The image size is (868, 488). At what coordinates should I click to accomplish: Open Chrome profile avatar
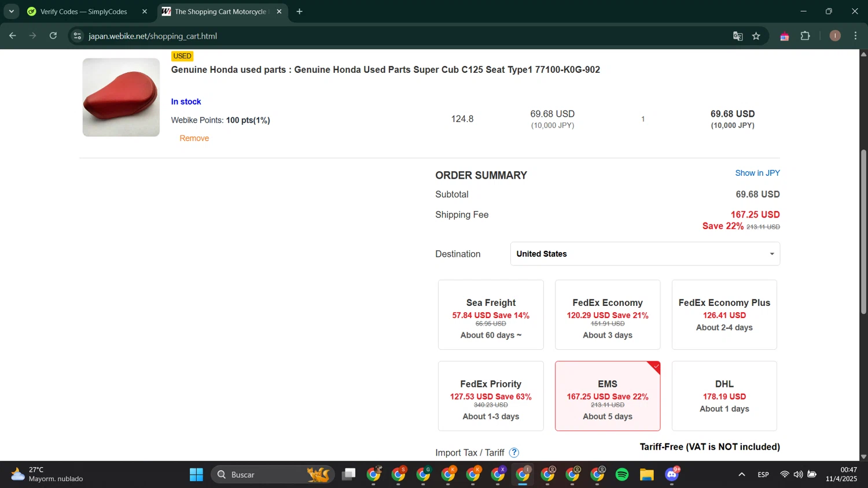(835, 36)
